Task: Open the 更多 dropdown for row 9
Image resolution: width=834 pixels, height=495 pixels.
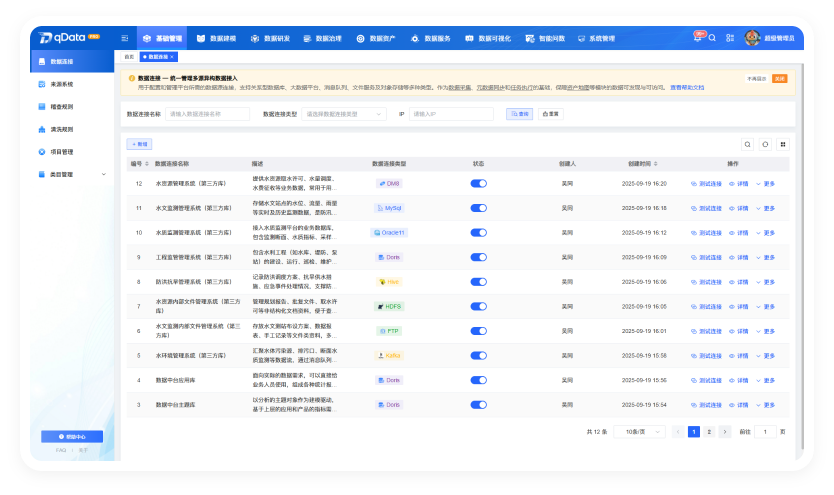Action: point(765,257)
